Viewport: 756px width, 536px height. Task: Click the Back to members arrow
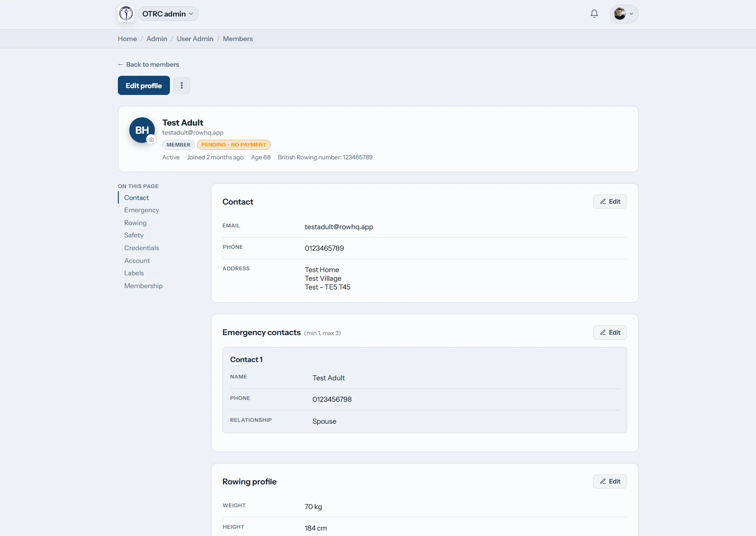(x=121, y=64)
